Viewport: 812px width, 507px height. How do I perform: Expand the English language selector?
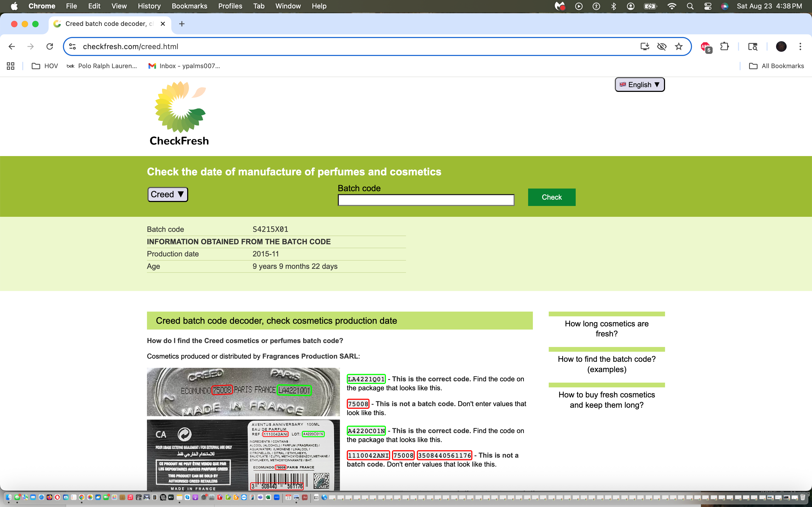[640, 84]
